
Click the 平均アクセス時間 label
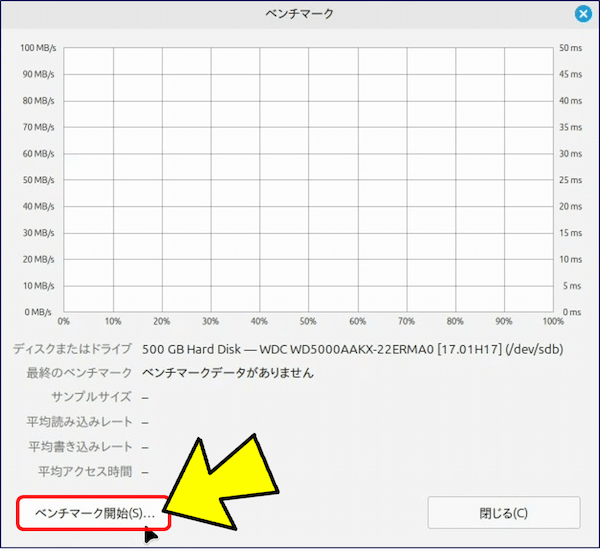(x=85, y=471)
